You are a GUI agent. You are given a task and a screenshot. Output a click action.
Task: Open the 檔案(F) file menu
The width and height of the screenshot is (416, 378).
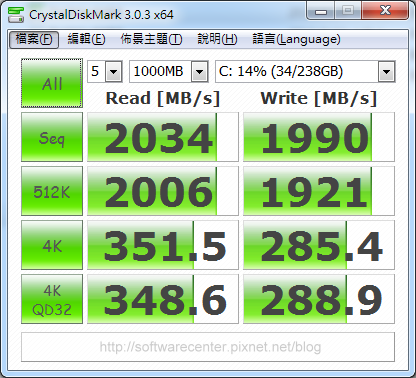[x=34, y=40]
